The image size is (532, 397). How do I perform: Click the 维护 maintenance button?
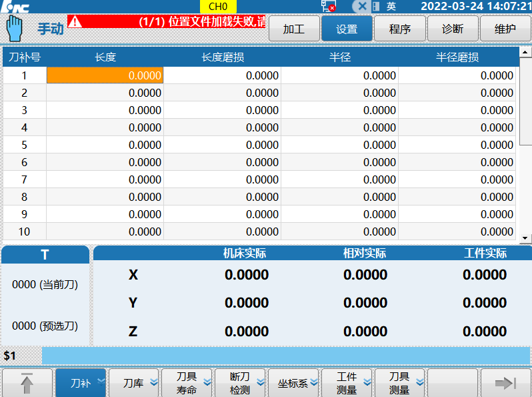(x=505, y=29)
